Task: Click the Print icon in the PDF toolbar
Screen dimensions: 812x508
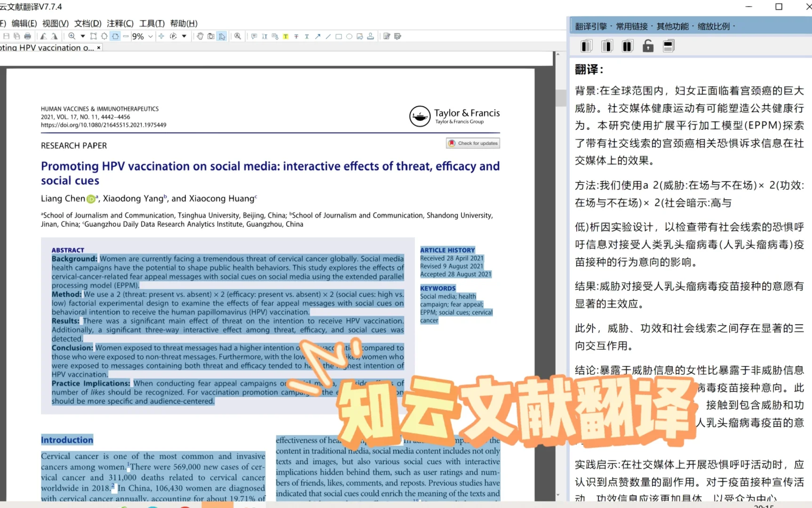Action: (x=27, y=36)
